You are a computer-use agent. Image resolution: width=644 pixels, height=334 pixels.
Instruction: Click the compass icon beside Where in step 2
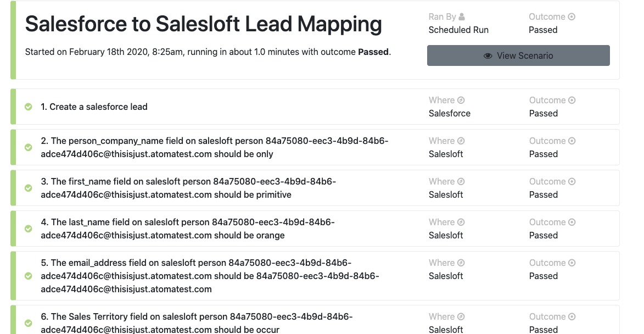point(461,141)
